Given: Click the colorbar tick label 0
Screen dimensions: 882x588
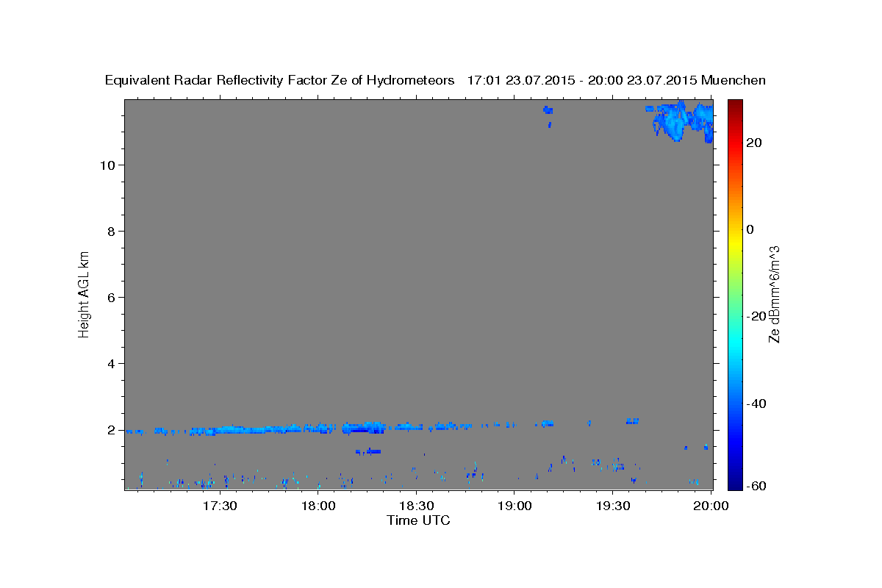Looking at the screenshot, I should coord(750,229).
